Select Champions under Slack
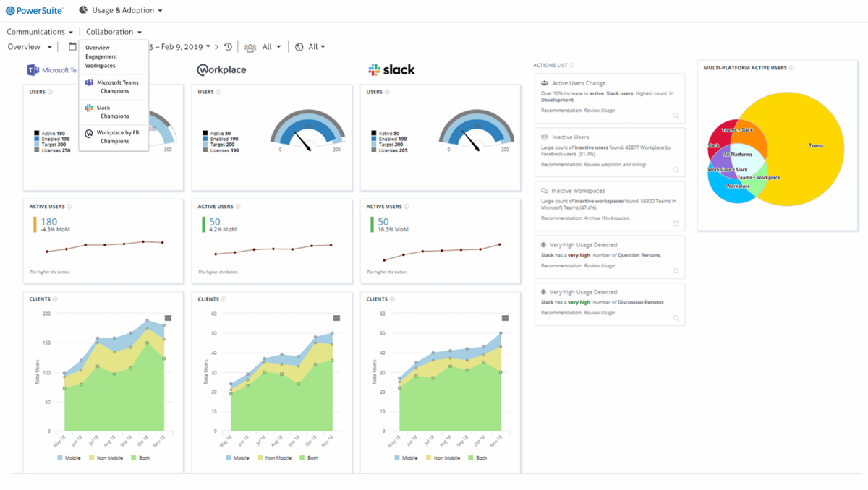 tap(115, 116)
